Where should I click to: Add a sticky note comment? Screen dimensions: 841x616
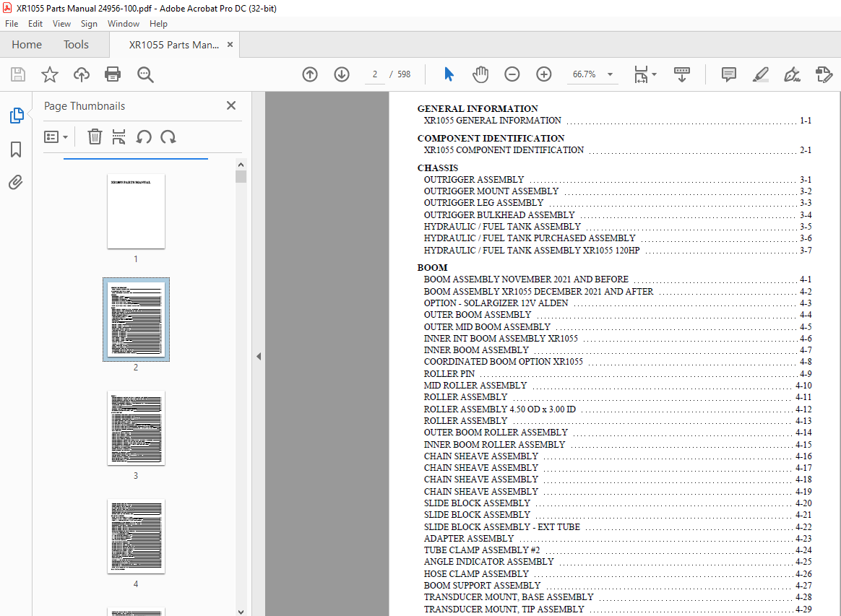pyautogui.click(x=729, y=74)
